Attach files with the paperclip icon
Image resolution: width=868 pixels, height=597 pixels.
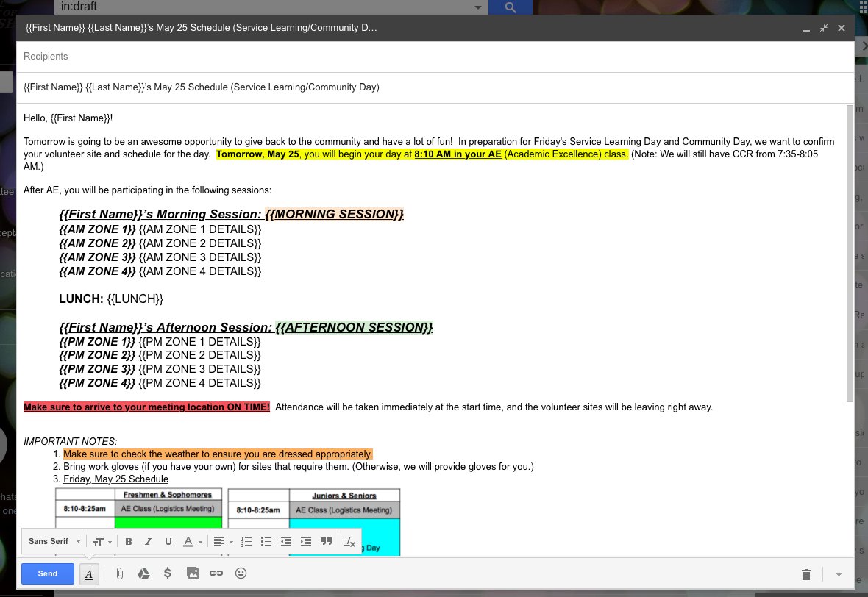pyautogui.click(x=120, y=573)
